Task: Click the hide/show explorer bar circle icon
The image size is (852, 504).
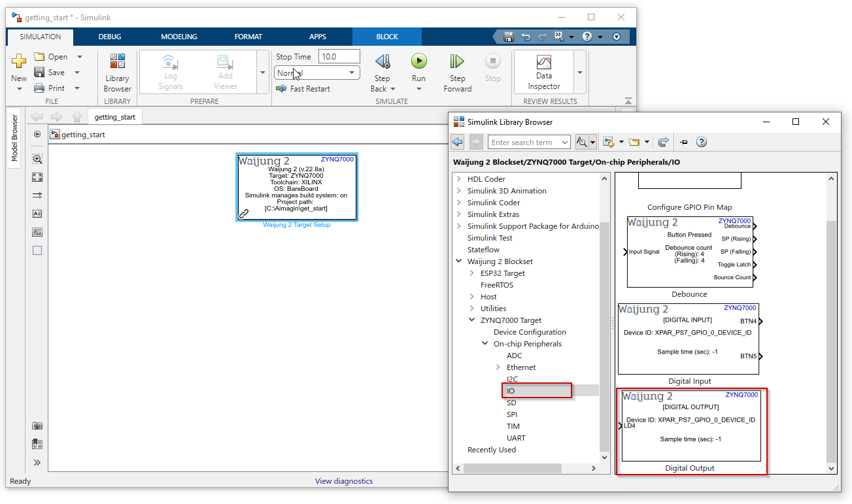Action: [x=37, y=134]
